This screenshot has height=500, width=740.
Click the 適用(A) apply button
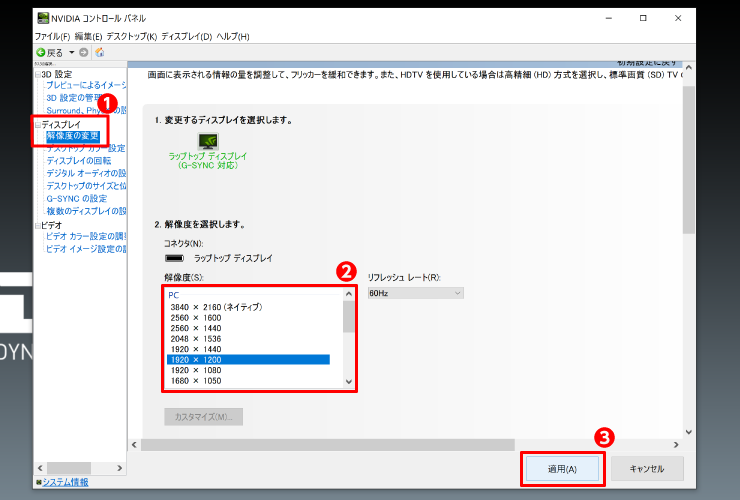point(563,469)
